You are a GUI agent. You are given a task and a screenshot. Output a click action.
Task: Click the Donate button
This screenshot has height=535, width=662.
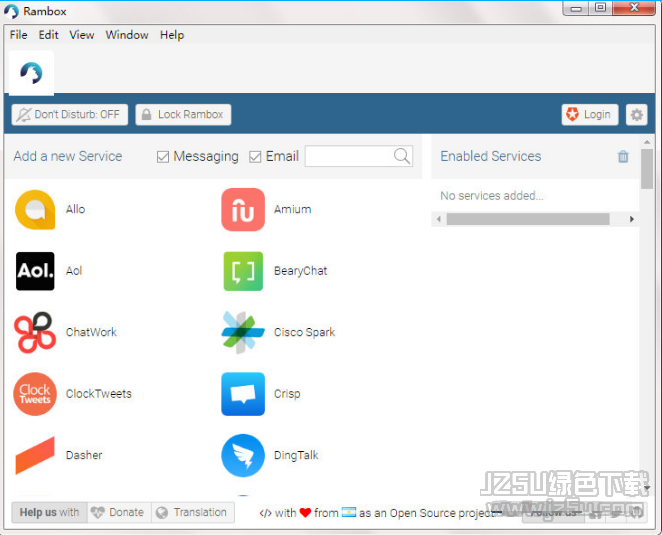click(x=119, y=513)
